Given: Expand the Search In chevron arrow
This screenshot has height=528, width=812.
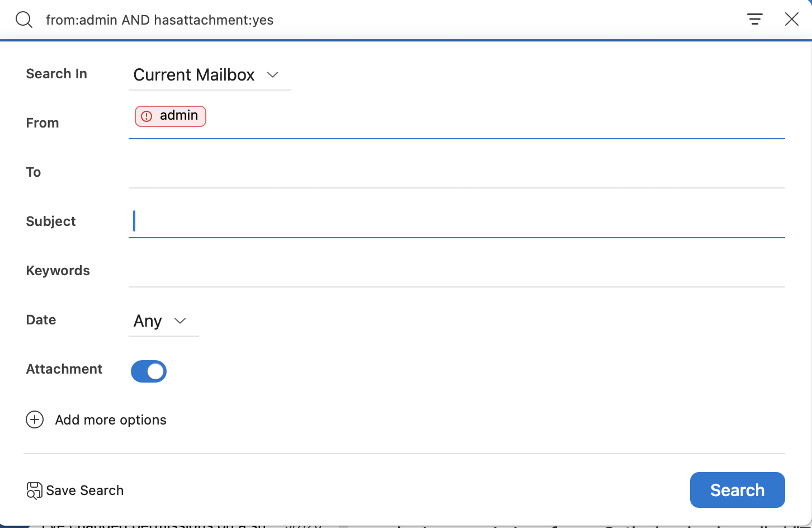Looking at the screenshot, I should pyautogui.click(x=273, y=75).
